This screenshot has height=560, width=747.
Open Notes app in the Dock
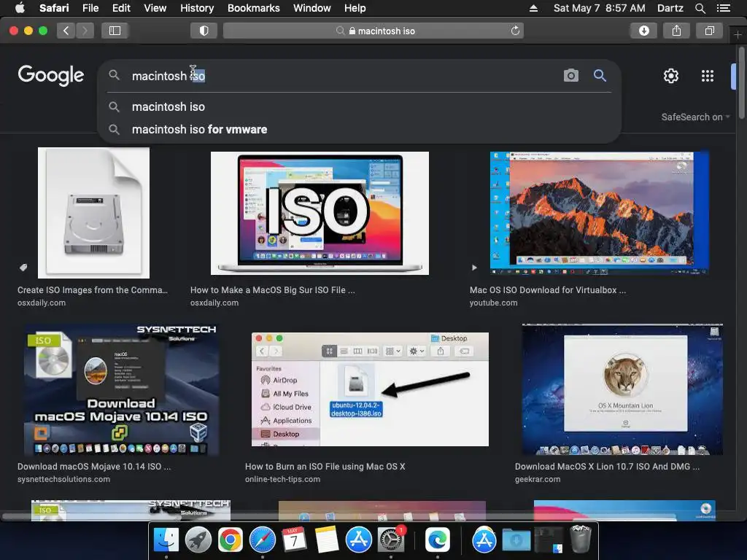pos(327,540)
